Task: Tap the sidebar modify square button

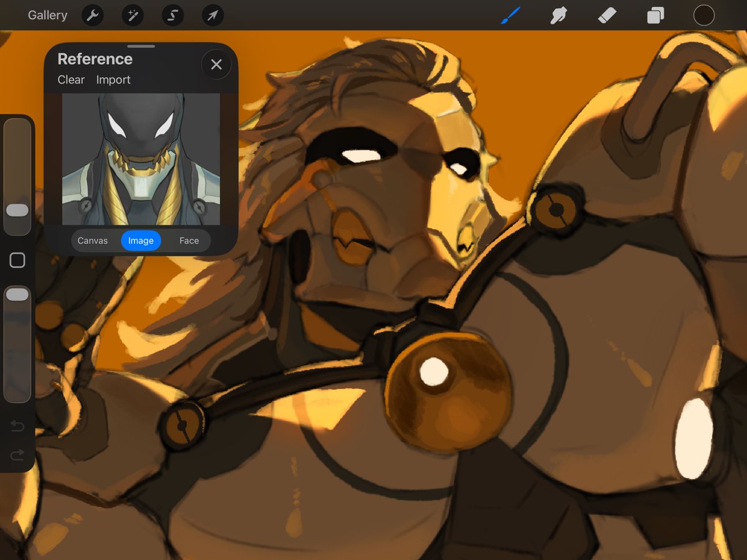Action: (17, 261)
